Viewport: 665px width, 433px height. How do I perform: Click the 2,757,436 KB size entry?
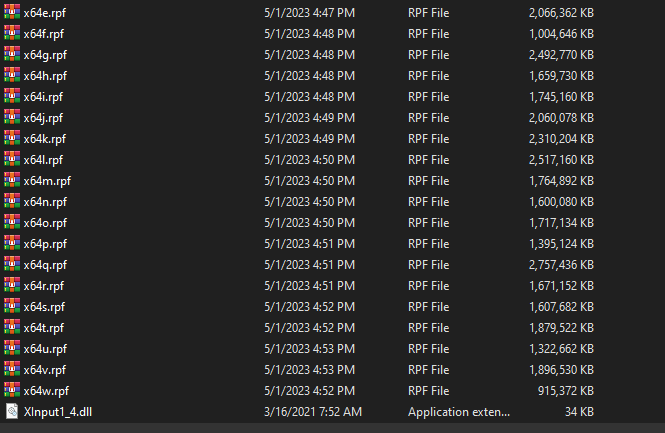561,265
